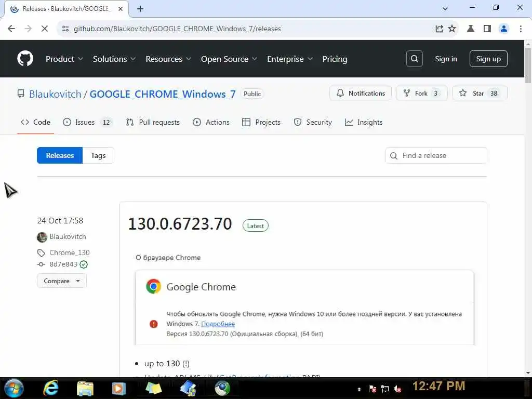
Task: Open the Windows Start button
Action: point(14,388)
